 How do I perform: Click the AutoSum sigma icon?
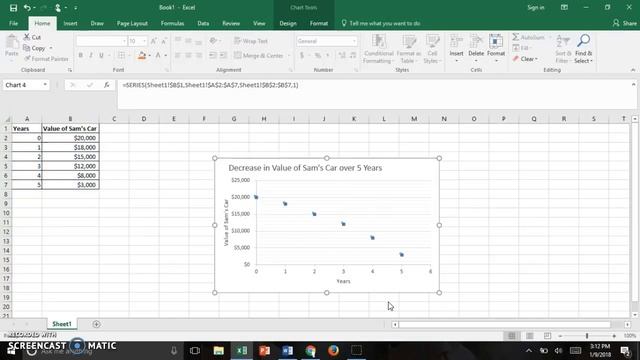click(x=516, y=37)
